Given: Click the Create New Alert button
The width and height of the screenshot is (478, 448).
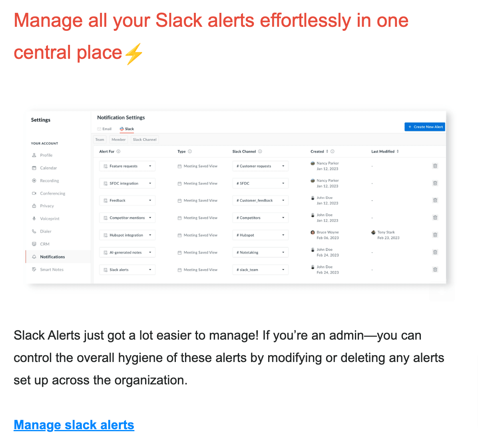Looking at the screenshot, I should click(x=424, y=126).
